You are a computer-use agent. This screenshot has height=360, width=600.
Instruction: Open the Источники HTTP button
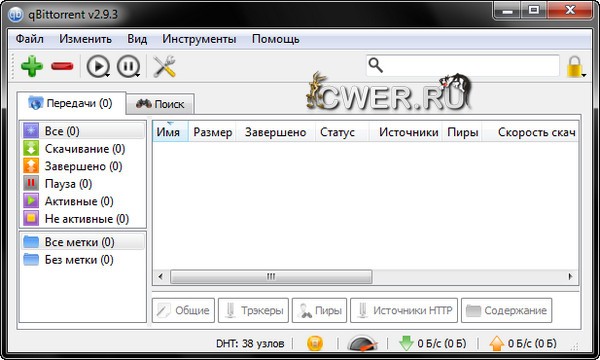coord(404,310)
